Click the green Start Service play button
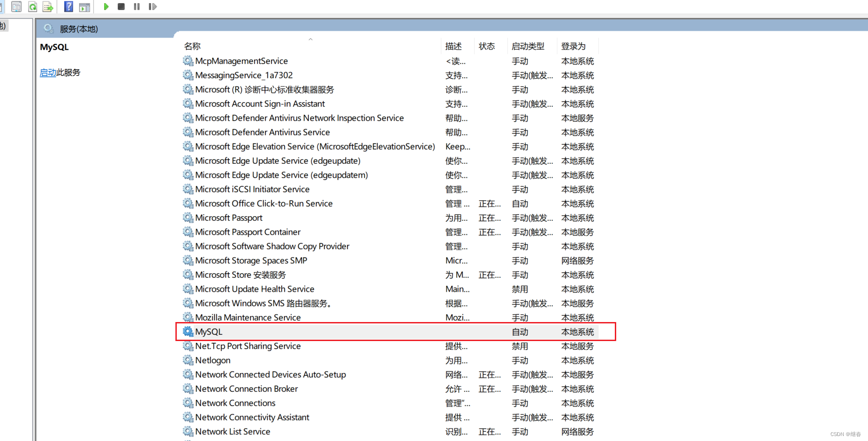The image size is (868, 441). pyautogui.click(x=106, y=7)
